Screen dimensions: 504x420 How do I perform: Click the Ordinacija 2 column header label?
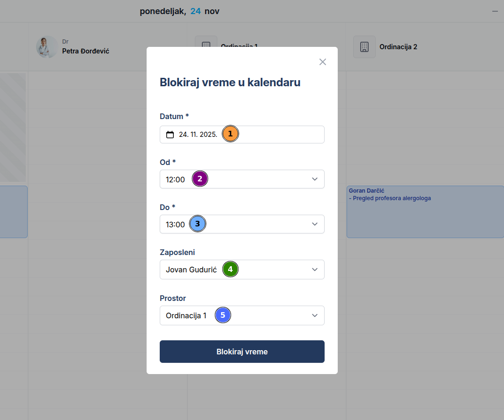click(x=398, y=47)
